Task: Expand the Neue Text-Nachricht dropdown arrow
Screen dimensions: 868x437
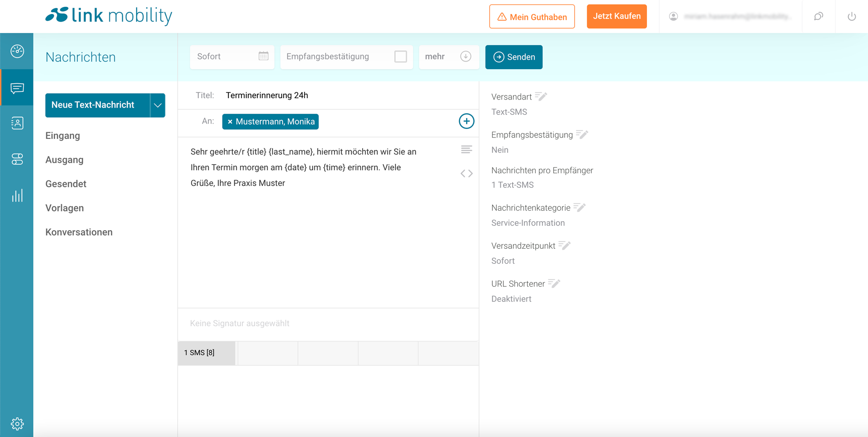Action: tap(157, 105)
